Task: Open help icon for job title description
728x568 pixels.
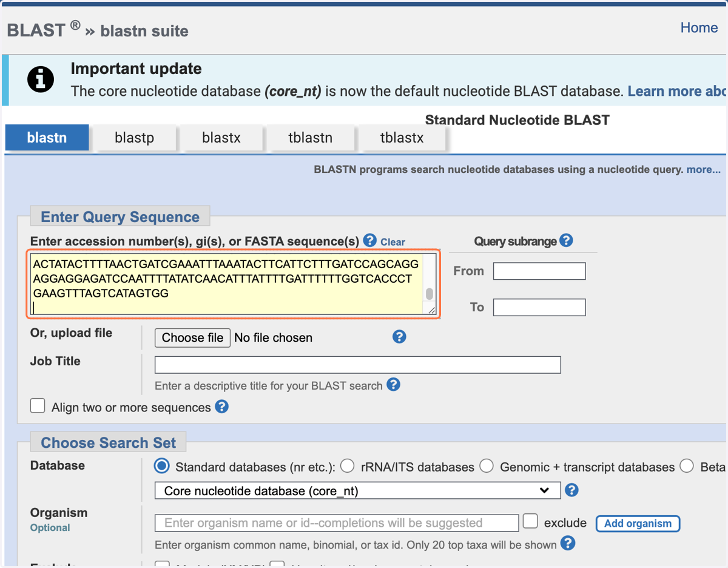Action: point(393,384)
